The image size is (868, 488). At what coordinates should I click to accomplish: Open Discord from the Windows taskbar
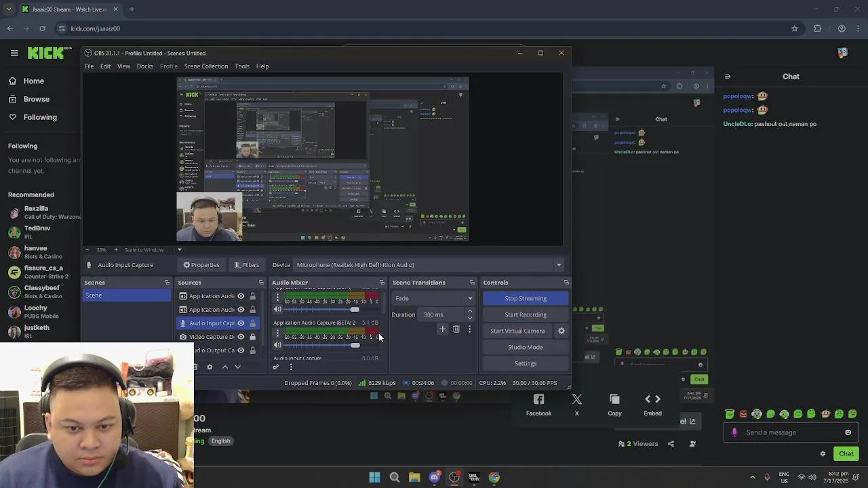tap(435, 477)
